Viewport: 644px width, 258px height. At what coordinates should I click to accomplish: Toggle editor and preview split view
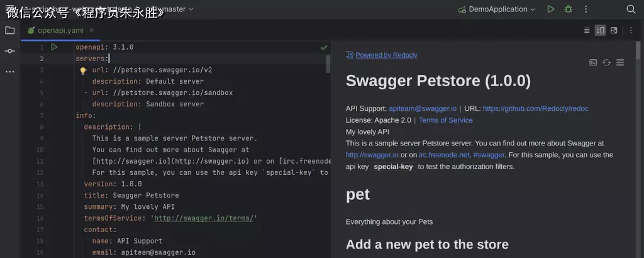pyautogui.click(x=600, y=30)
